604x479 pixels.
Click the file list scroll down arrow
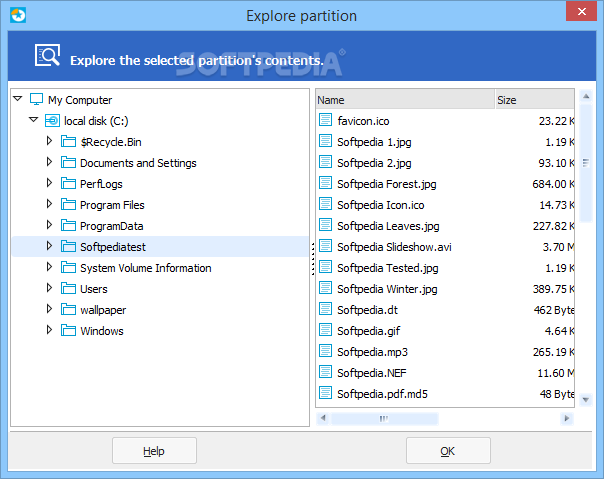click(x=586, y=400)
